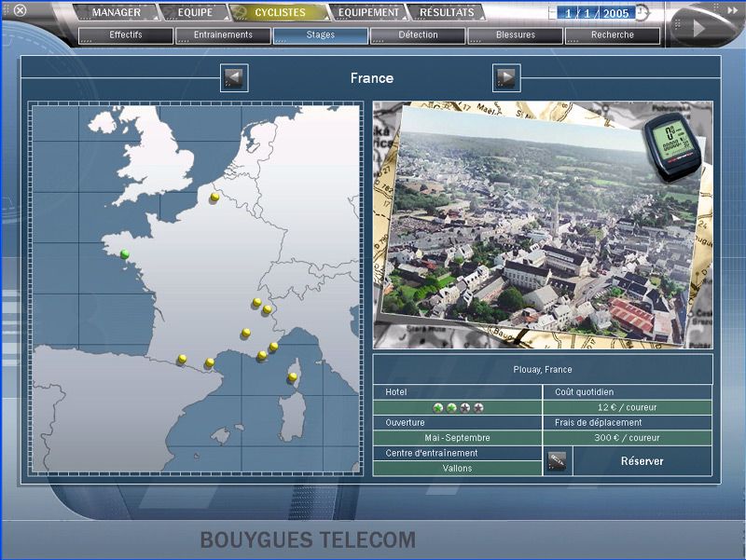Viewport: 746px width, 560px height.
Task: Advance the game with the play button
Action: [698, 29]
